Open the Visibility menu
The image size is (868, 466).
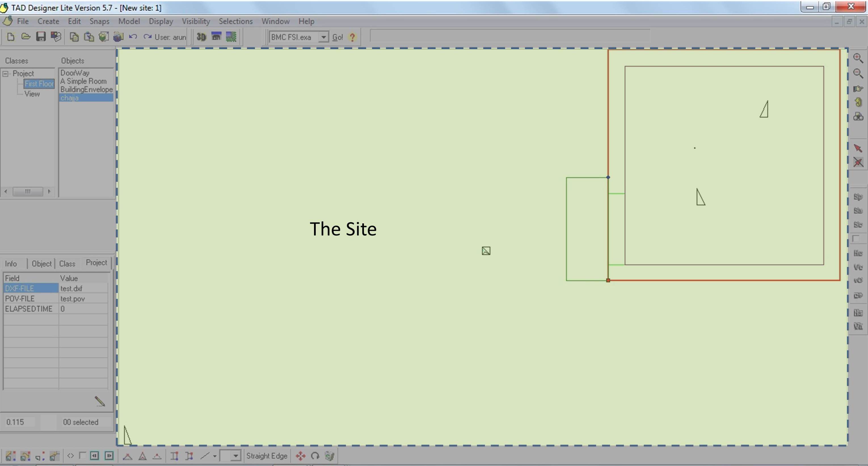click(x=196, y=21)
